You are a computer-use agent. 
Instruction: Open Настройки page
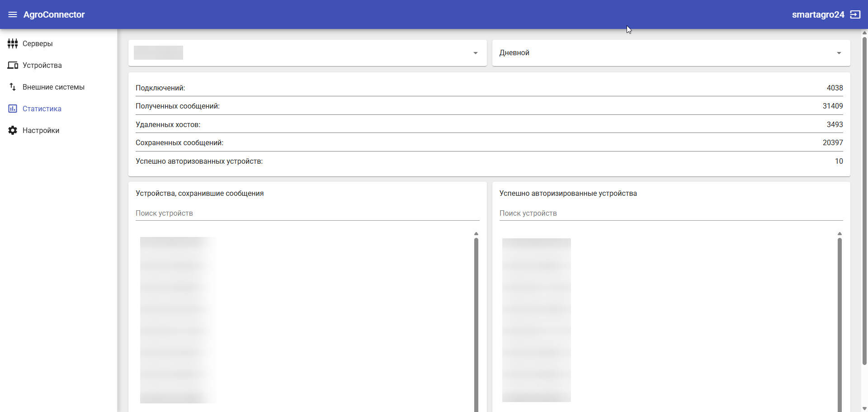(41, 130)
